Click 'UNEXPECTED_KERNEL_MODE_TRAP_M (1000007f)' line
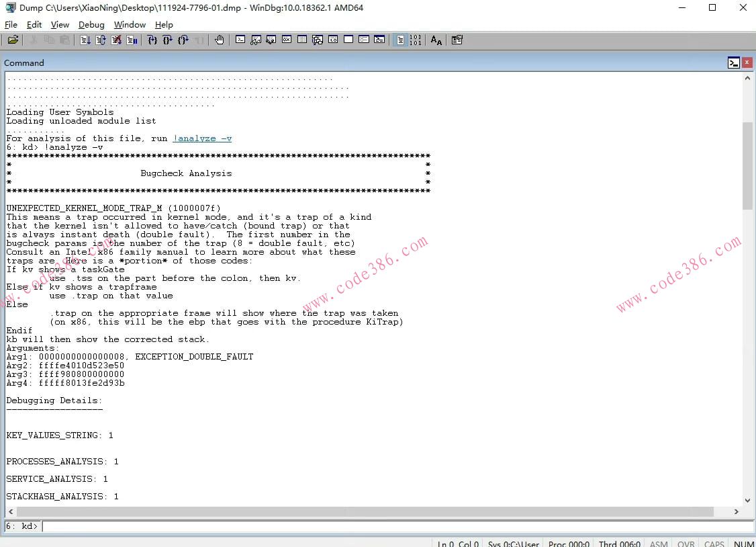The image size is (756, 547). pyautogui.click(x=113, y=208)
